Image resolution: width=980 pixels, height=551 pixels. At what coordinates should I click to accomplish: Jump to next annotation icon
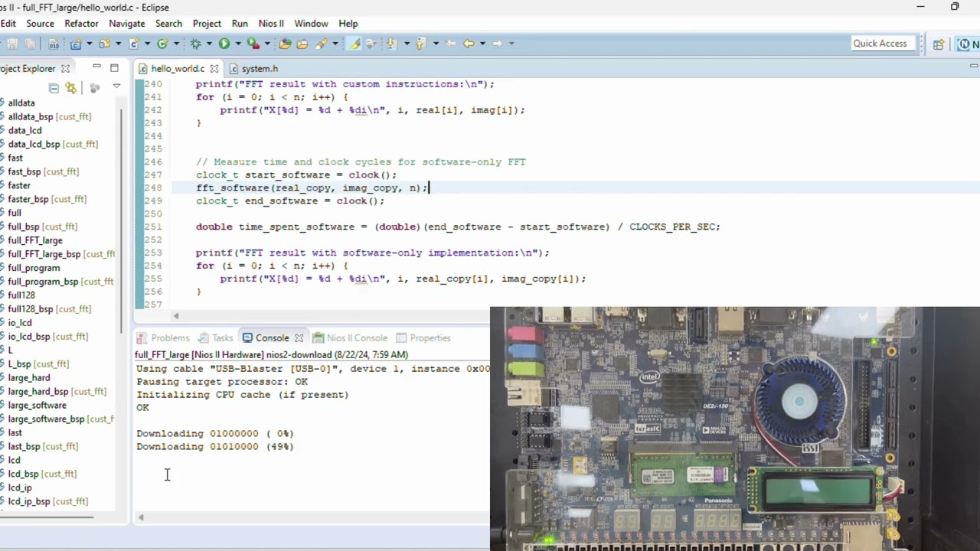[392, 44]
